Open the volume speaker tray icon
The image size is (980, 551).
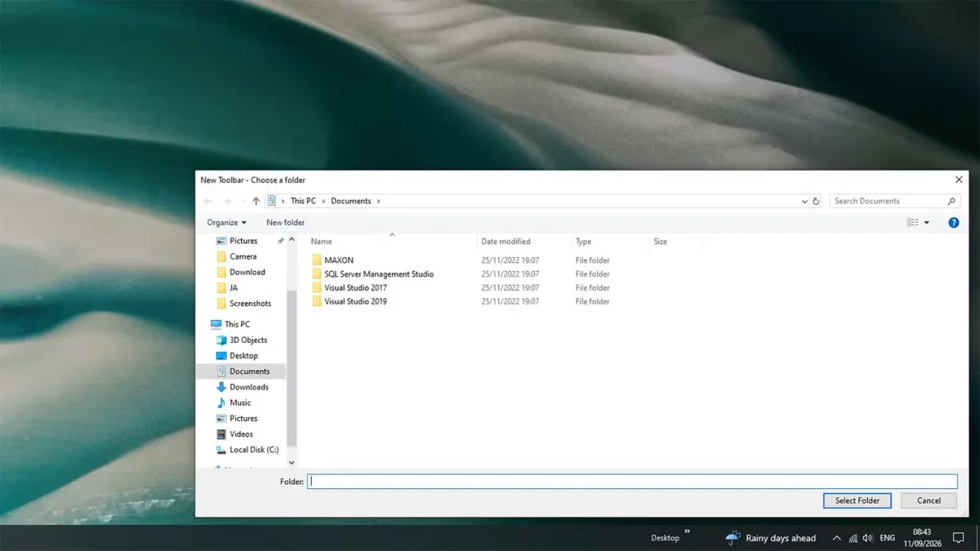[x=867, y=539]
